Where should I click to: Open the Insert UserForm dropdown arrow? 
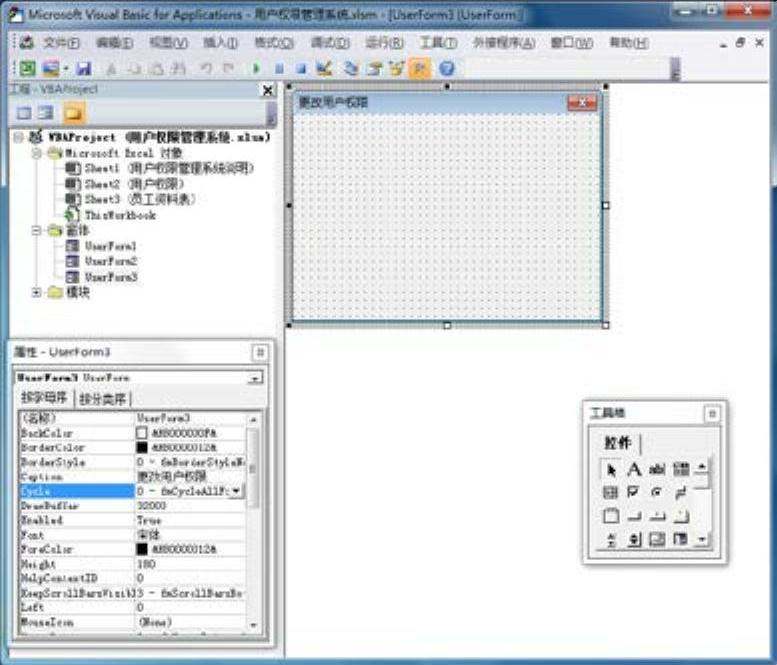tap(65, 68)
